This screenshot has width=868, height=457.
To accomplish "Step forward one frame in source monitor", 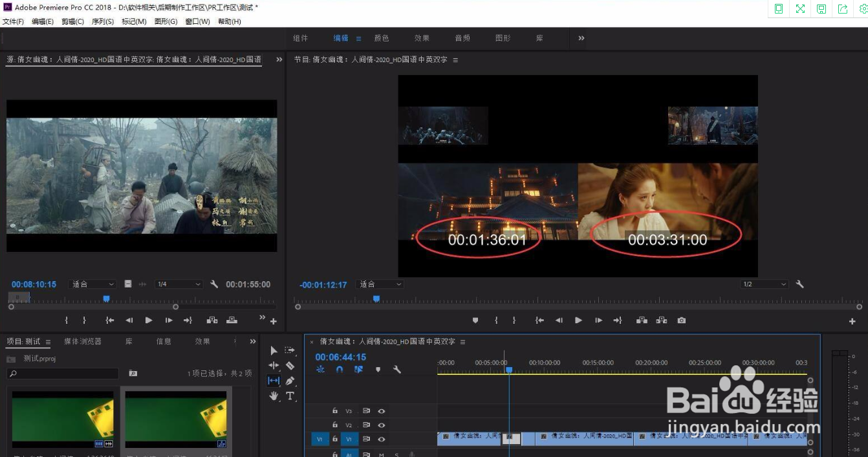I will (169, 320).
